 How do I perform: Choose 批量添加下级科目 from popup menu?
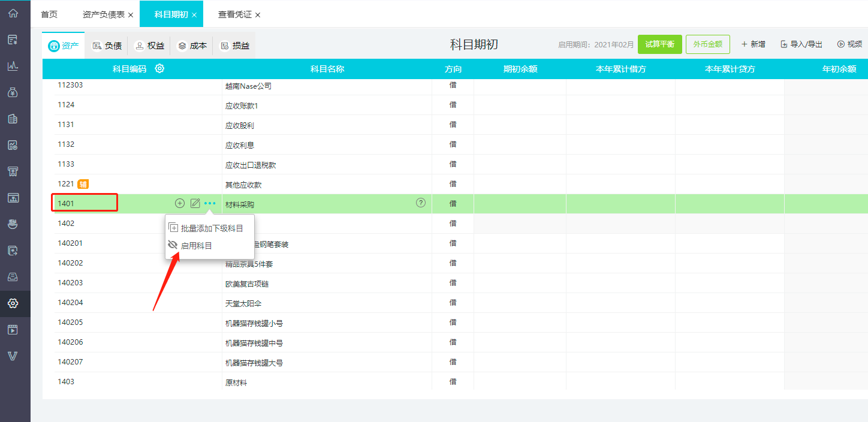(206, 228)
